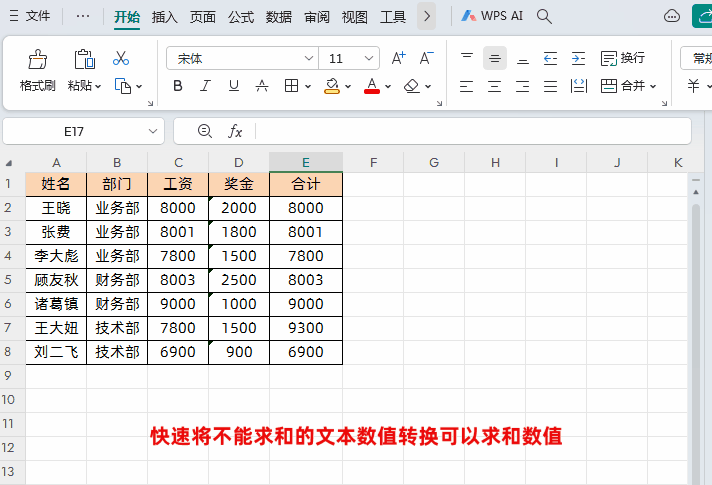Viewport: 712px width, 485px height.
Task: Click the strikethrough text icon
Action: tap(262, 85)
